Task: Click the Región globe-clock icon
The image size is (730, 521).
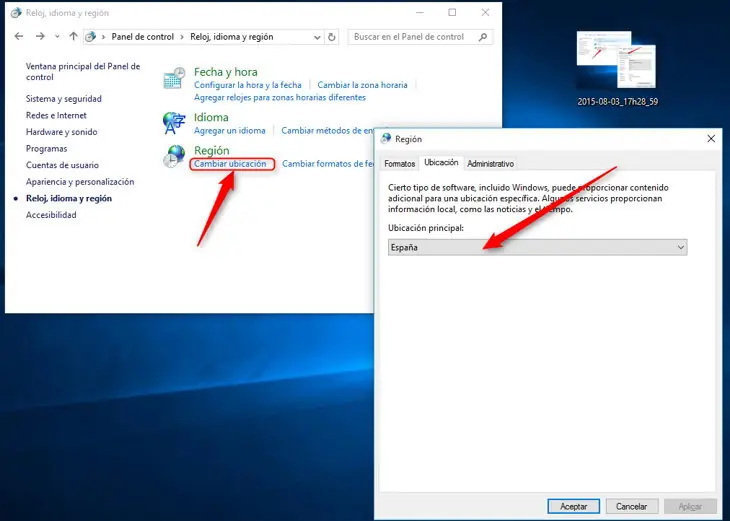Action: [174, 156]
